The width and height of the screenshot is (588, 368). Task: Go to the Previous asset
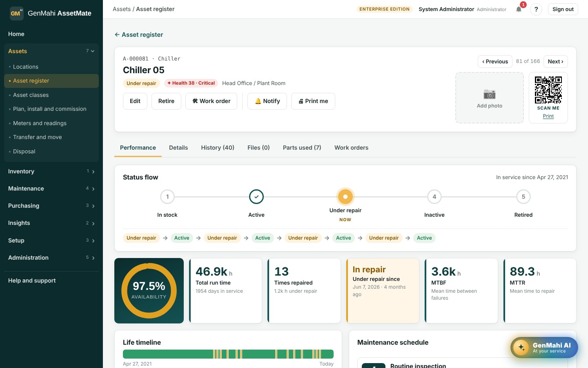tap(495, 61)
